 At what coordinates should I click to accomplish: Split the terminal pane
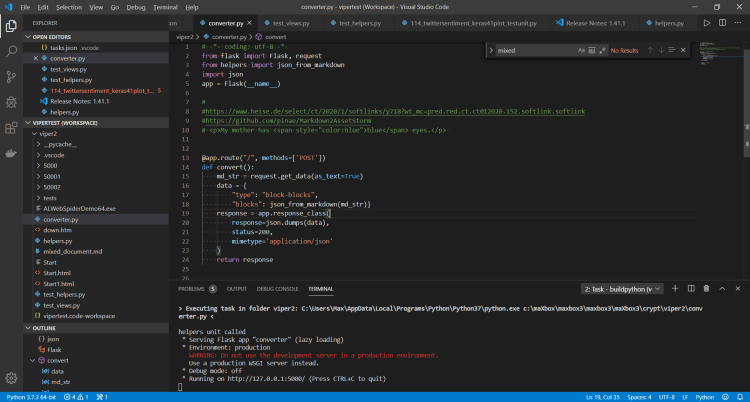[691, 289]
